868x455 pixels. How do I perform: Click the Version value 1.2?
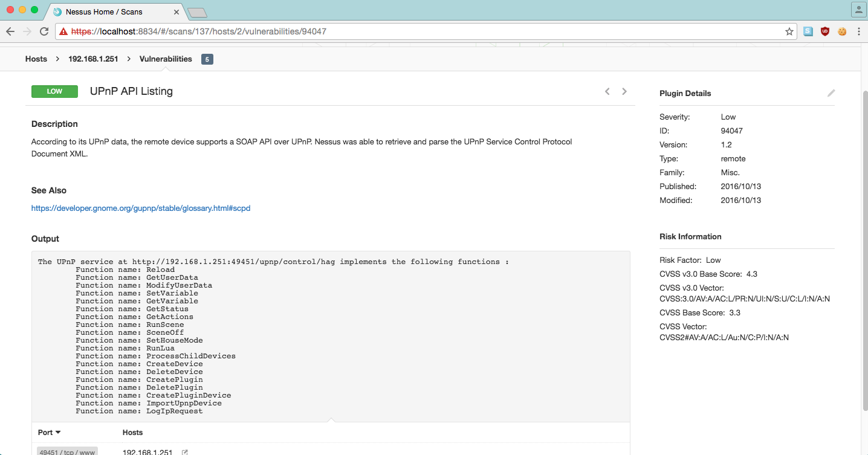(727, 144)
